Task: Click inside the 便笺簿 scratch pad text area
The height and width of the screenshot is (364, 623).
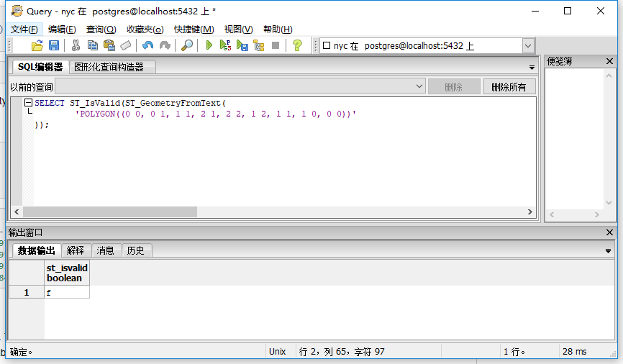Action: [575, 139]
